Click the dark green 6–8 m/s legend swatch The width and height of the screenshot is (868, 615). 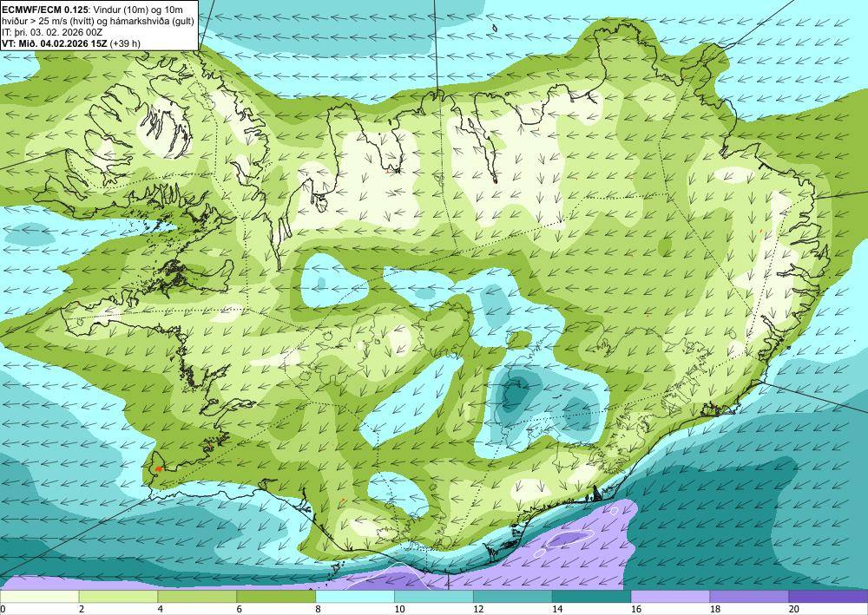click(x=276, y=597)
